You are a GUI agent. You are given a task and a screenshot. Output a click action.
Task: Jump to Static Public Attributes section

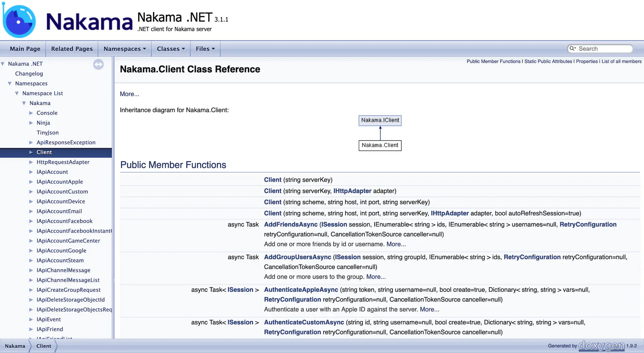(548, 61)
